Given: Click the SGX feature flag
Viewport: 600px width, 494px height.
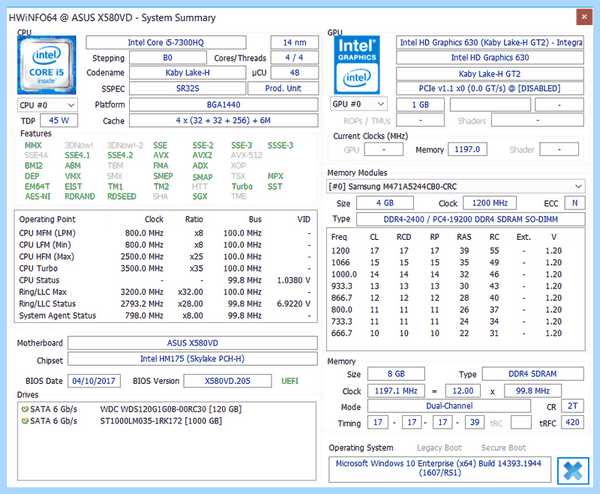Looking at the screenshot, I should point(200,197).
